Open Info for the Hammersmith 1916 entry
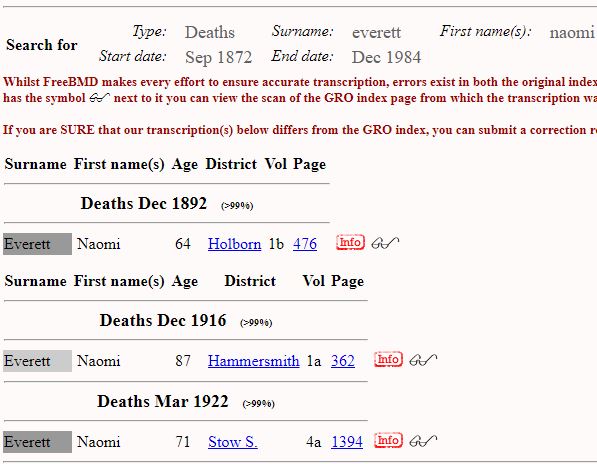The image size is (597, 464). [388, 359]
